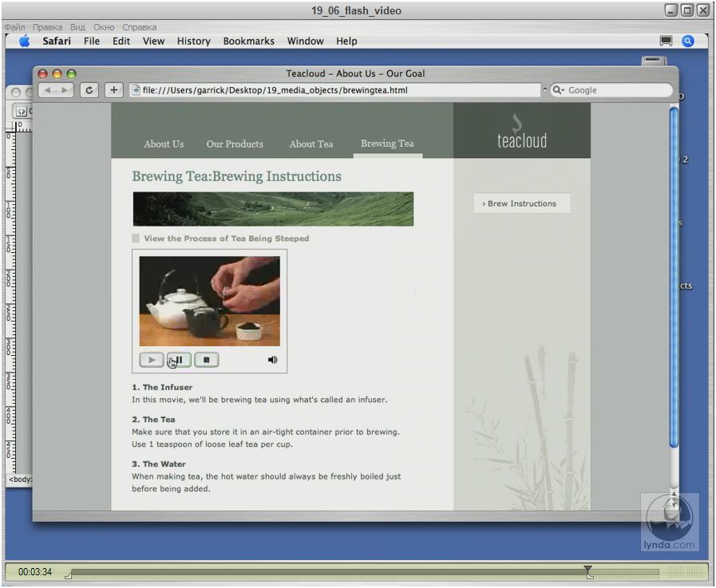Click Safari's forward navigation arrow

(65, 90)
